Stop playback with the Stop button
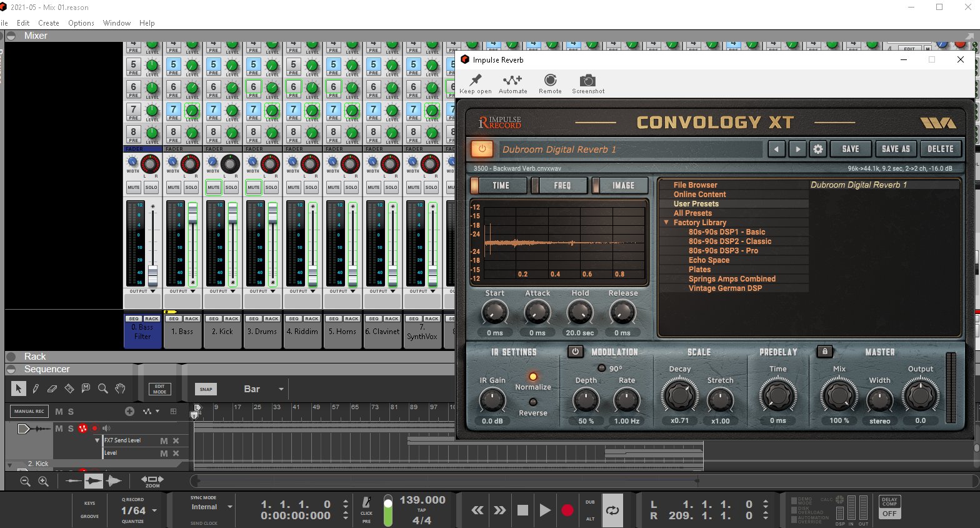The width and height of the screenshot is (980, 528). 522,510
